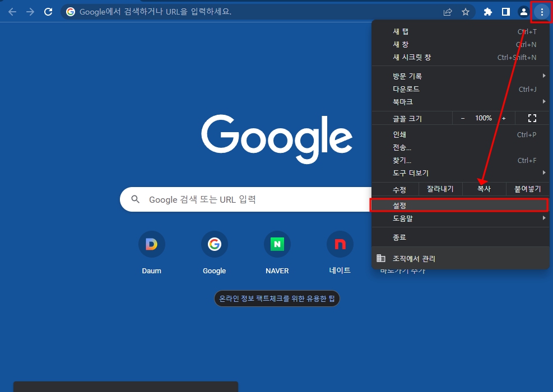The height and width of the screenshot is (392, 553).
Task: Click the search magnifier icon in search box
Action: pos(136,199)
